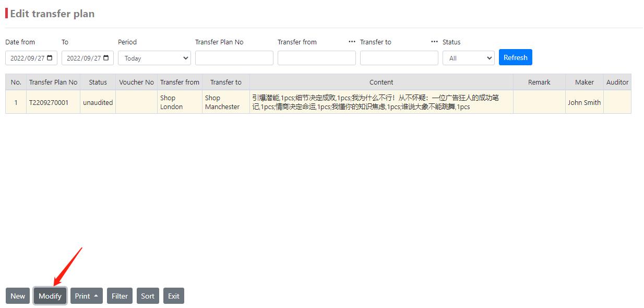Click the Refresh button
Image resolution: width=644 pixels, height=308 pixels.
[516, 57]
